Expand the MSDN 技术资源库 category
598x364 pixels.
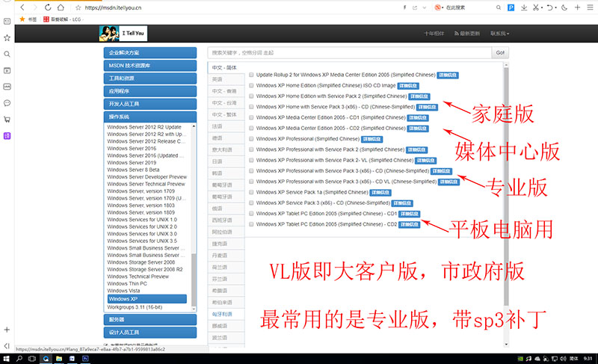coord(150,66)
